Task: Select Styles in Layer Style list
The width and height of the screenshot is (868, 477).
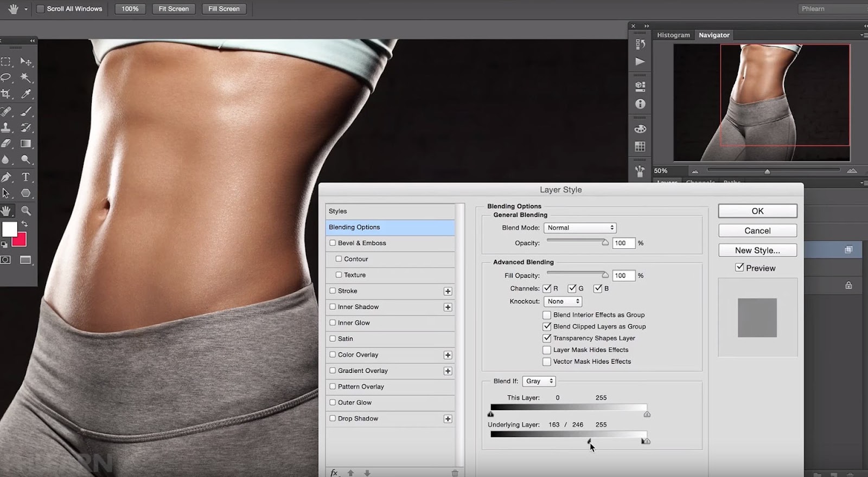Action: 390,211
